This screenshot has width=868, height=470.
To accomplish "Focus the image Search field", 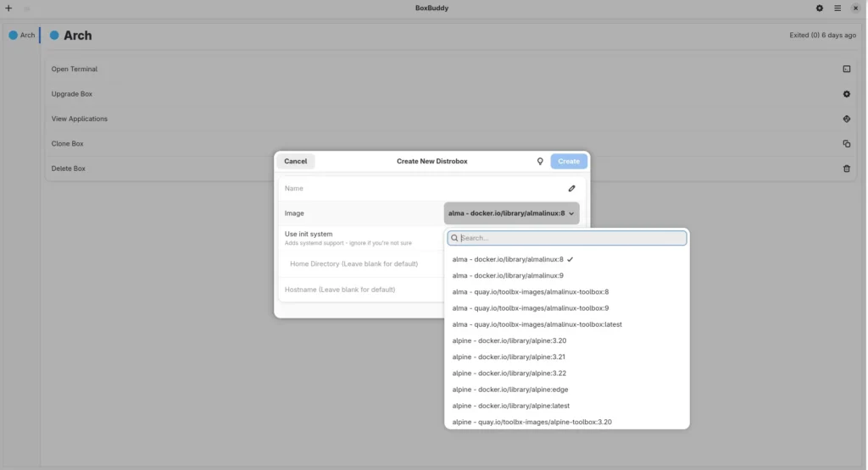I will point(567,238).
